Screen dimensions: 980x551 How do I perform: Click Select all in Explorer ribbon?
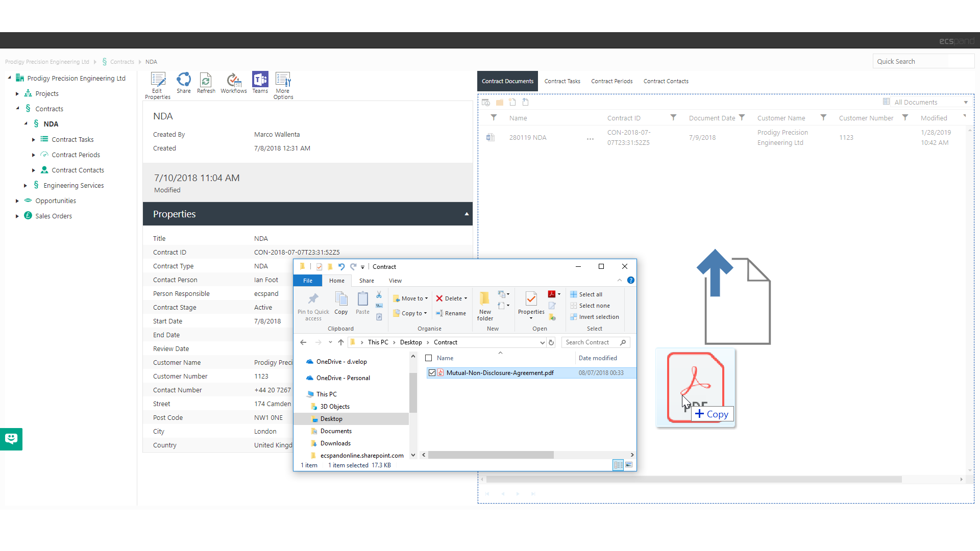pos(586,294)
